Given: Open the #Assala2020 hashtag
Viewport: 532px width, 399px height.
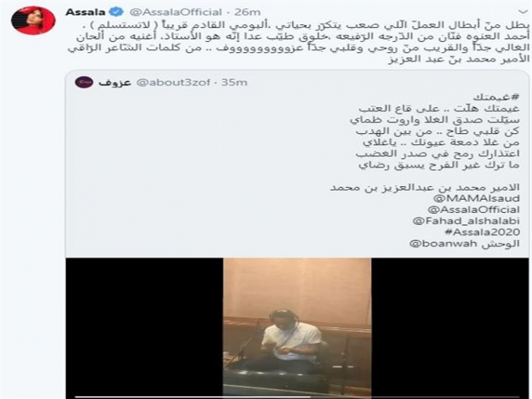Looking at the screenshot, I should [x=482, y=232].
